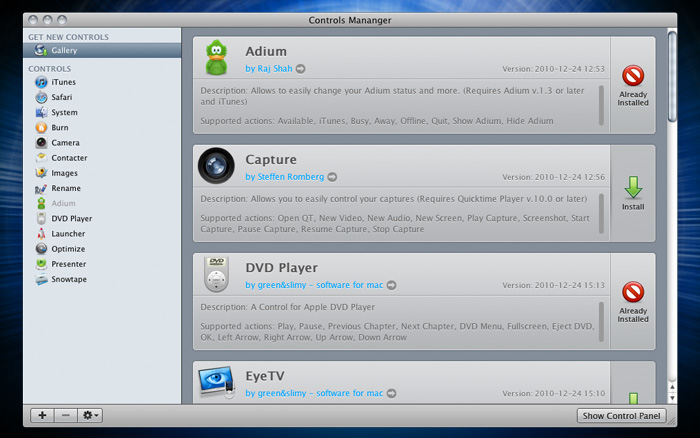This screenshot has height=438, width=700.
Task: Add a new control with plus button
Action: (x=42, y=415)
